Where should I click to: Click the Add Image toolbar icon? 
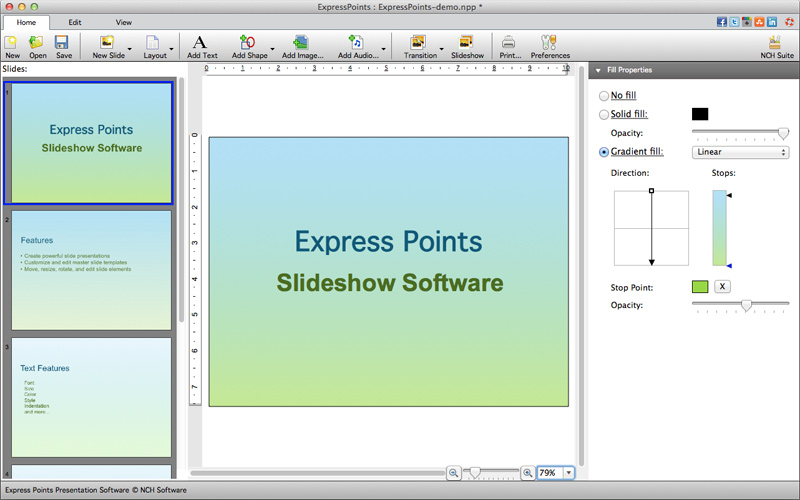pyautogui.click(x=302, y=46)
